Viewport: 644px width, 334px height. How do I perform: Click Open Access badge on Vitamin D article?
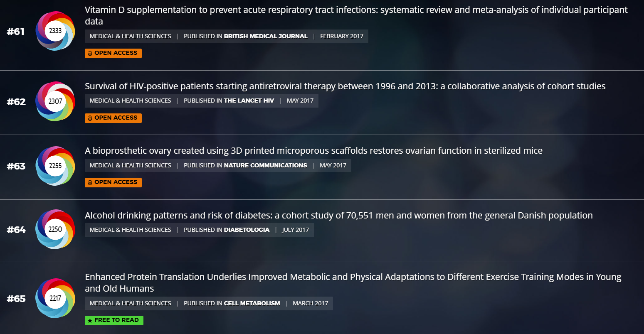113,53
